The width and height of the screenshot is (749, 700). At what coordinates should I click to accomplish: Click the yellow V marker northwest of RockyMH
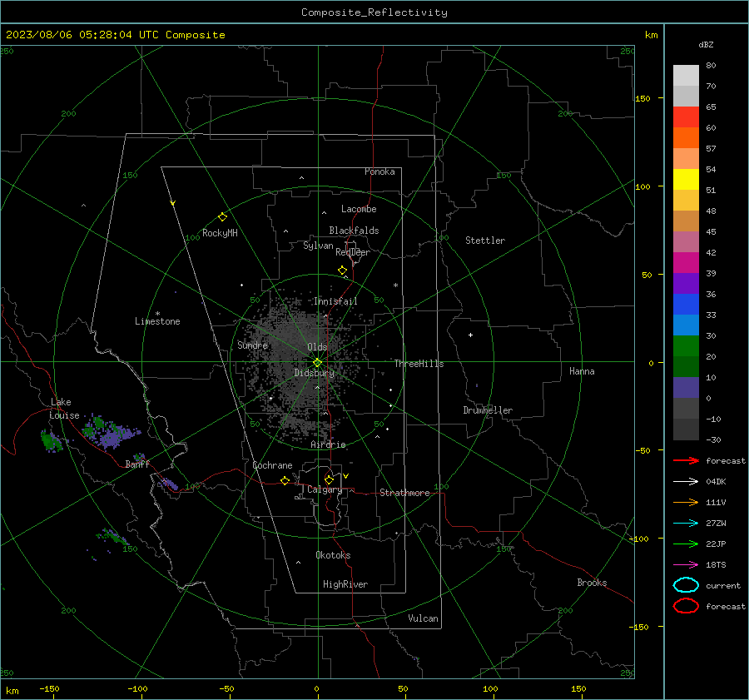(173, 203)
